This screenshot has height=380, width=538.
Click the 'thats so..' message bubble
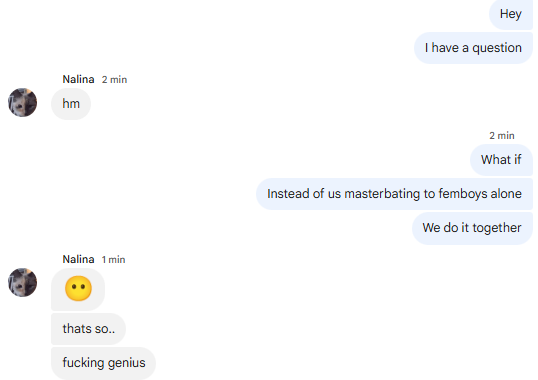coord(89,329)
